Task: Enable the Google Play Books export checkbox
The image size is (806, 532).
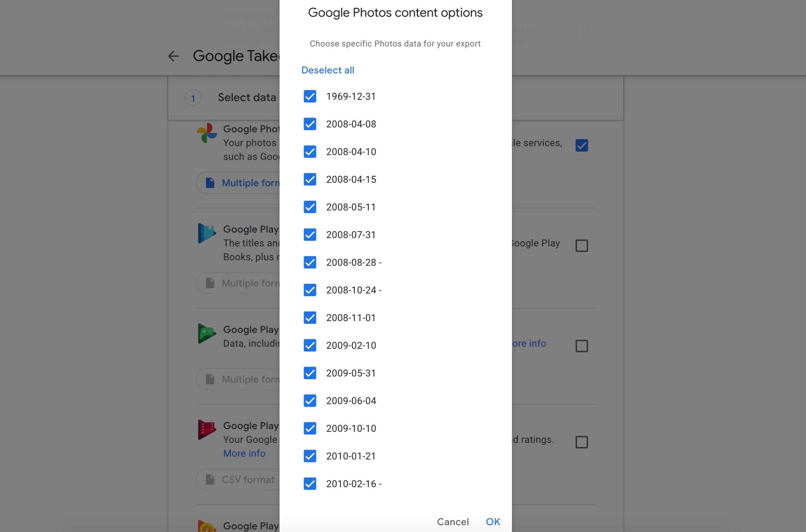Action: tap(582, 245)
